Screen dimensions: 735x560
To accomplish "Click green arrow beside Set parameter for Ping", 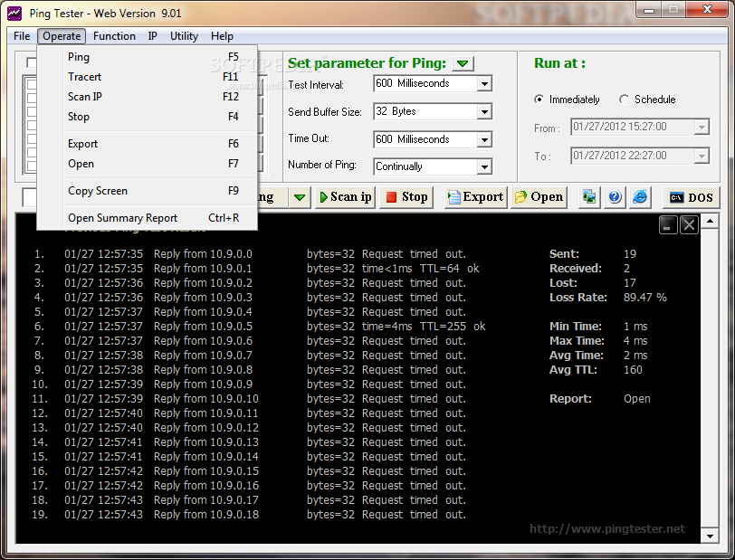I will (463, 63).
